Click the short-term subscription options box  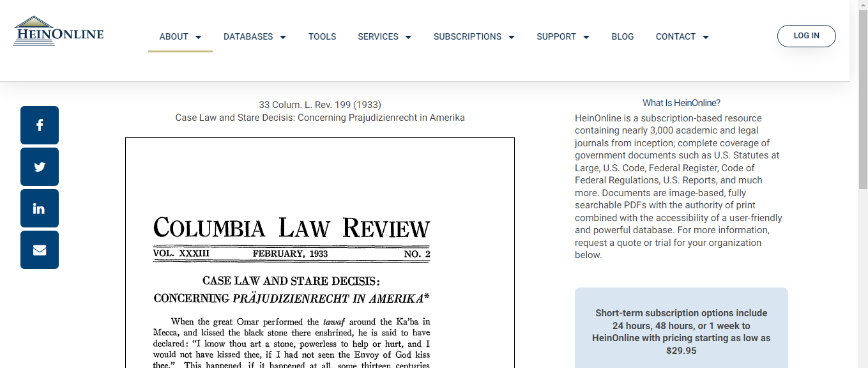pos(681,328)
